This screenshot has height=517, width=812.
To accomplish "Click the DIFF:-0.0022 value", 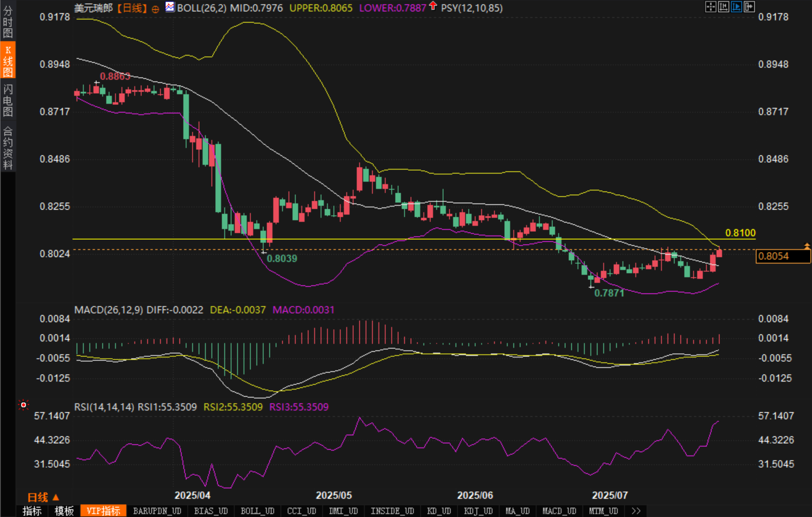I will (175, 310).
